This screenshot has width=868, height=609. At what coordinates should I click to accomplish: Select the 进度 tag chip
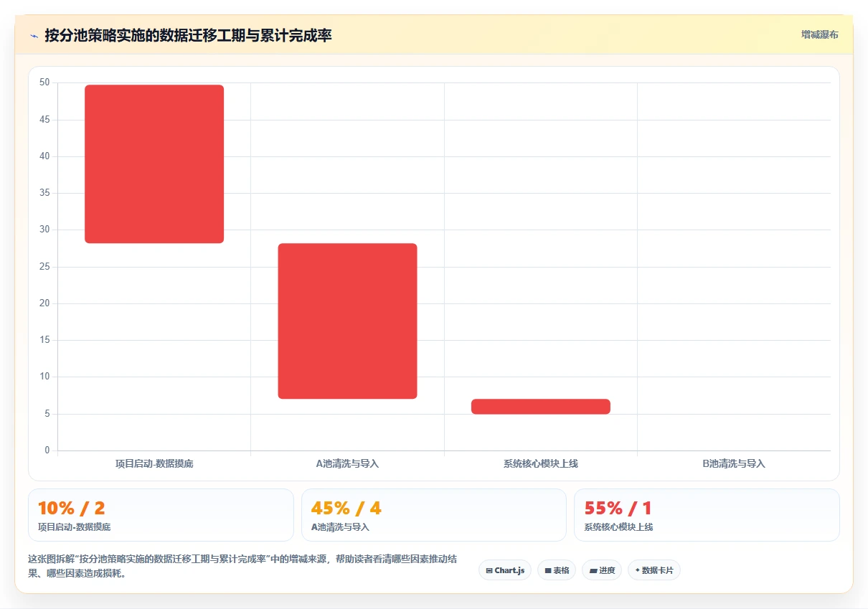coord(602,570)
